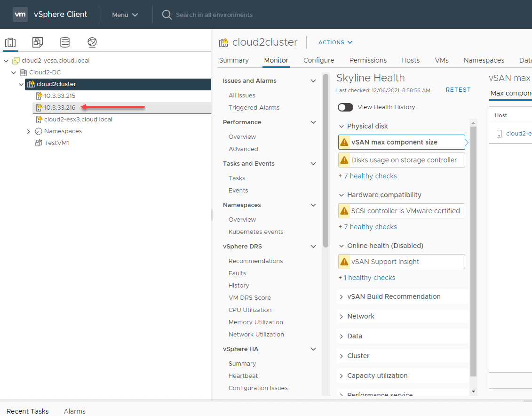Open the Actions dropdown for cloud2cluster
The height and width of the screenshot is (416, 532).
(x=335, y=42)
